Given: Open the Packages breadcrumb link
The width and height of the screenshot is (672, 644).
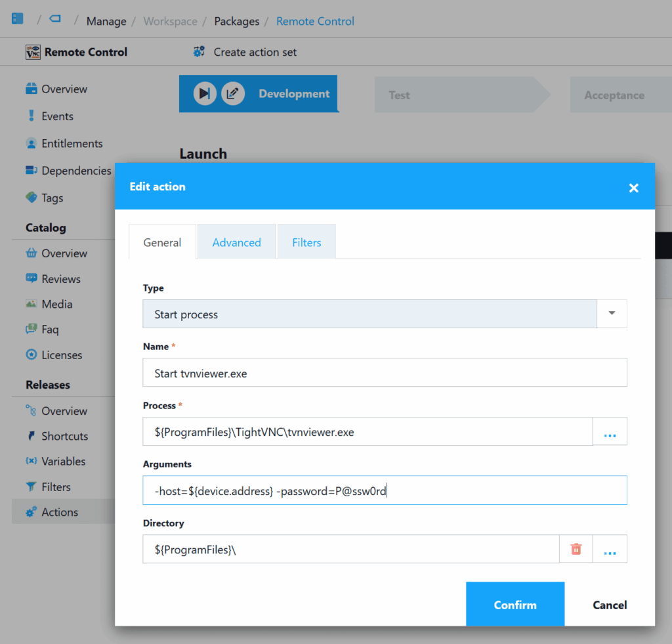Looking at the screenshot, I should 236,21.
